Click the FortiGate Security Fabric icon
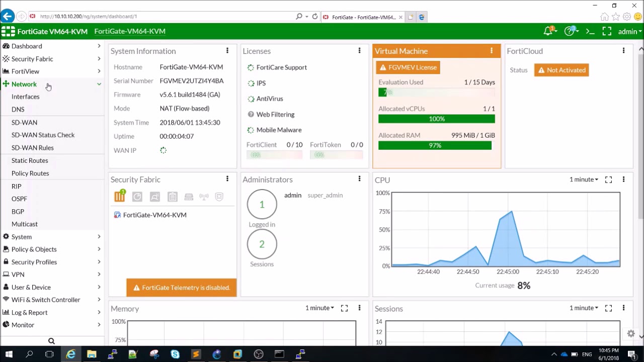 point(120,196)
